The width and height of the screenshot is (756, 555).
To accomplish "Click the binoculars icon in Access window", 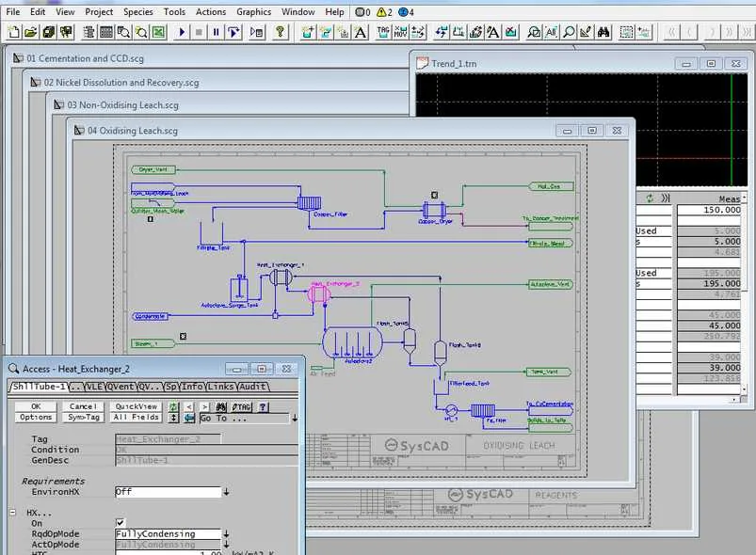I will point(221,407).
